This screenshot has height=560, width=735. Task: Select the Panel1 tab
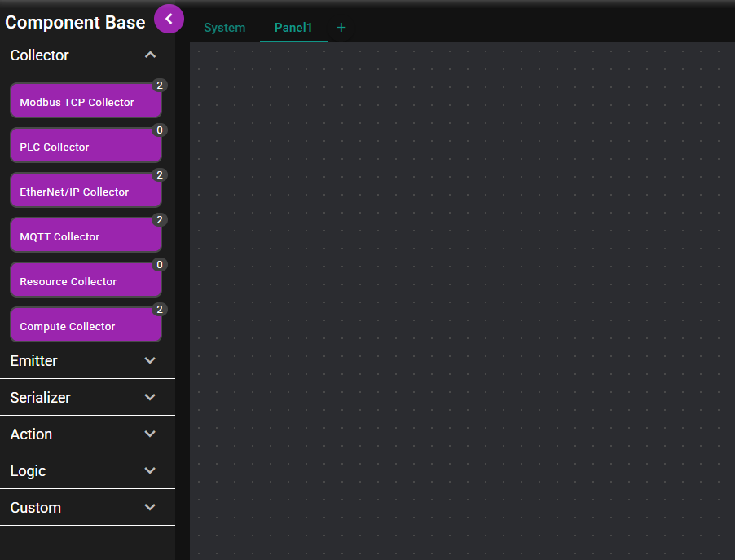(293, 28)
